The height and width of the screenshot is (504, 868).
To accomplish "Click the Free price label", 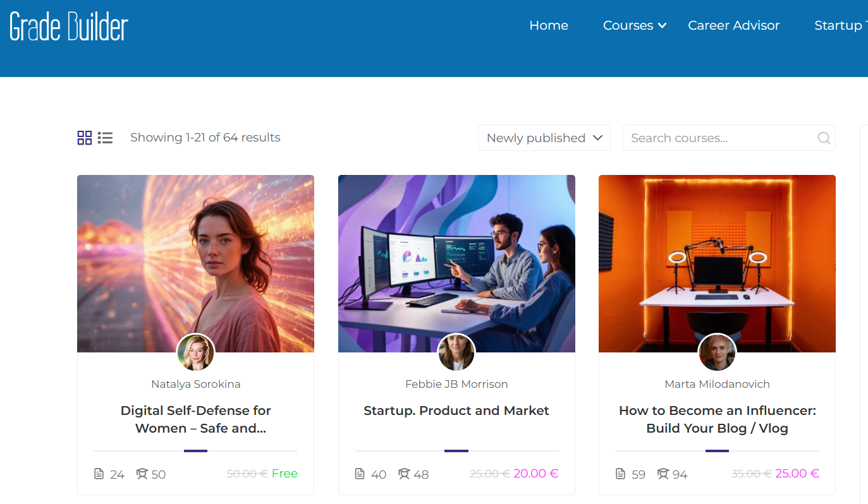I will click(284, 474).
